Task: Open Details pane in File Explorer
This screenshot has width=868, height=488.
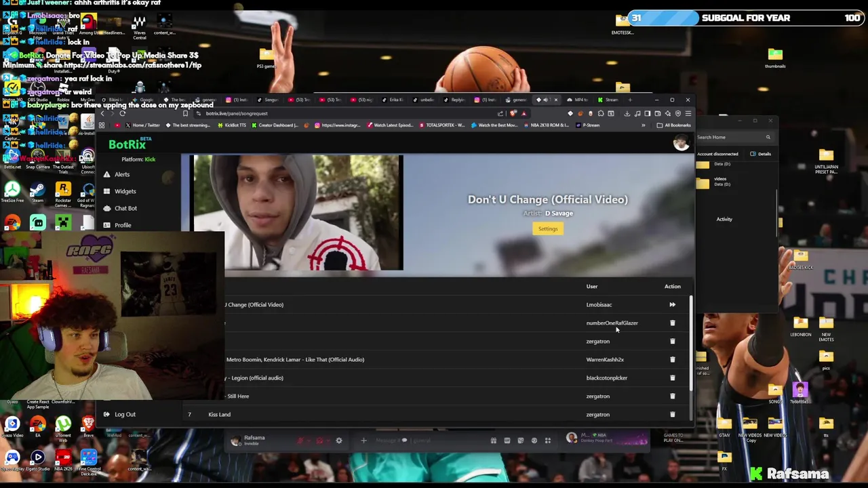Action: click(x=760, y=154)
